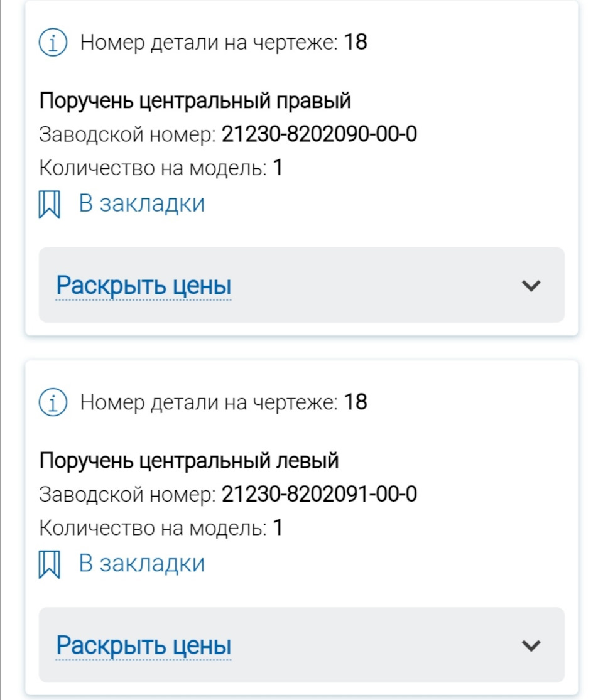Click the Раскрыть цены dotted-underline link on top card
This screenshot has width=603, height=700.
143,285
